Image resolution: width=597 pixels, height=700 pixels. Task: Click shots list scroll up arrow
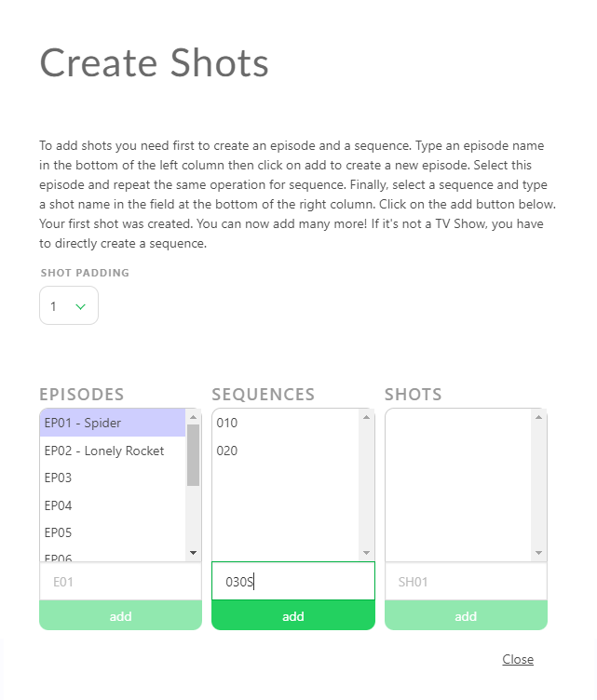[x=538, y=417]
